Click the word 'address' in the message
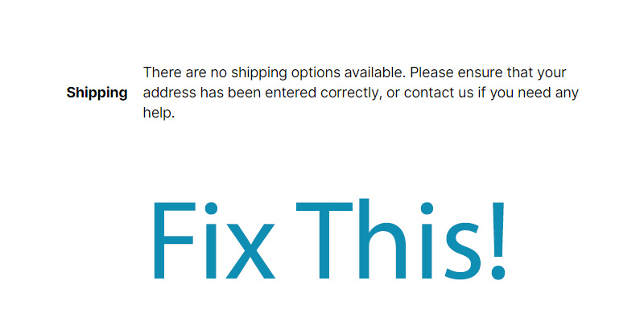644x322 pixels. coord(170,93)
